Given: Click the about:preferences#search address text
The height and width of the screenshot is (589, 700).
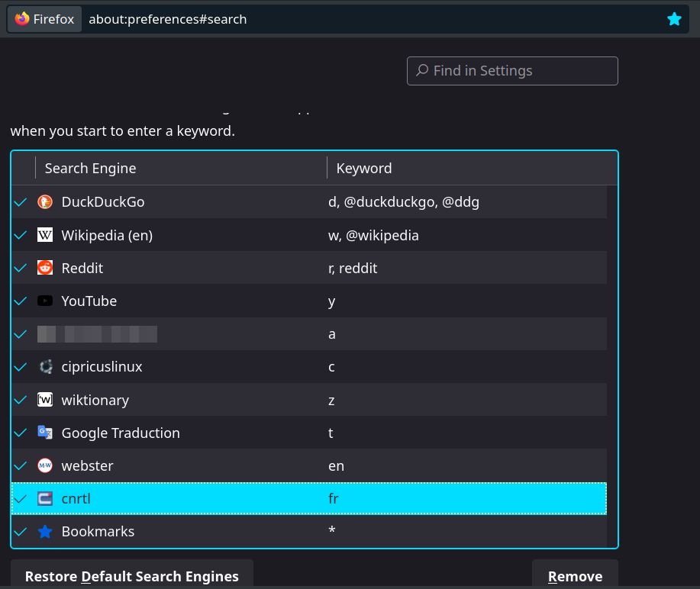Looking at the screenshot, I should tap(167, 19).
